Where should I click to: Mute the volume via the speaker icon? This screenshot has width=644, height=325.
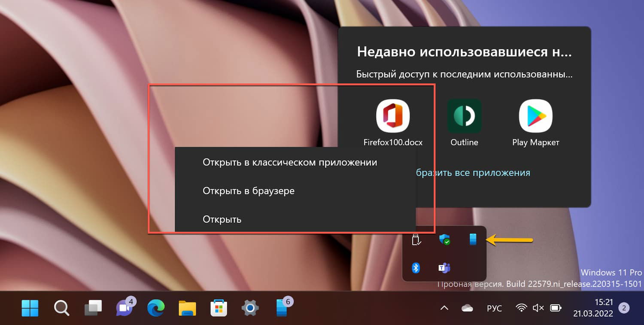point(538,308)
